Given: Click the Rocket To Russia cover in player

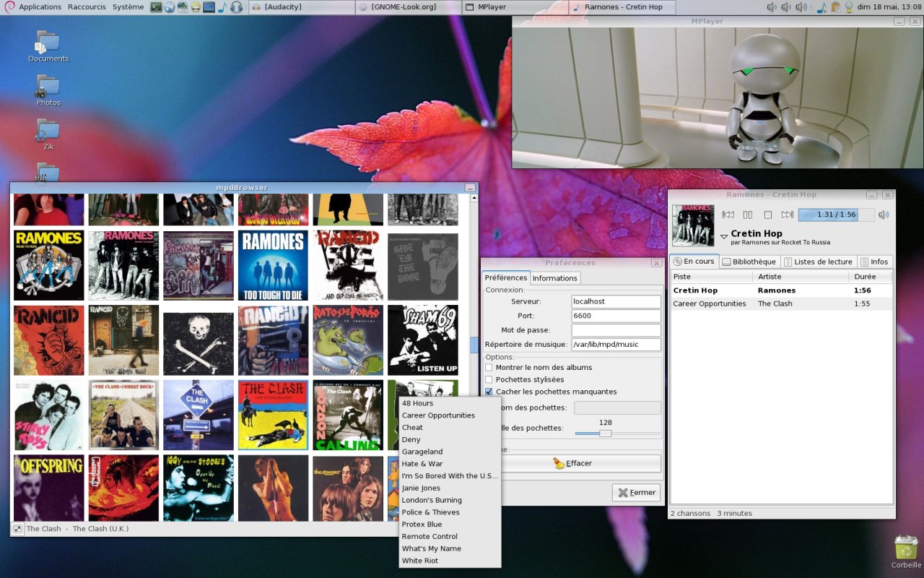Looking at the screenshot, I should (x=693, y=225).
